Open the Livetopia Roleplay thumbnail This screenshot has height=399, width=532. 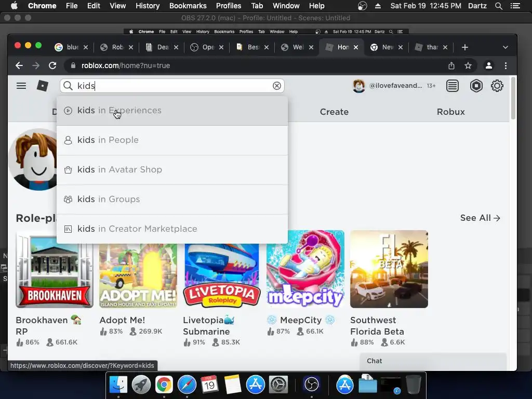click(x=221, y=275)
